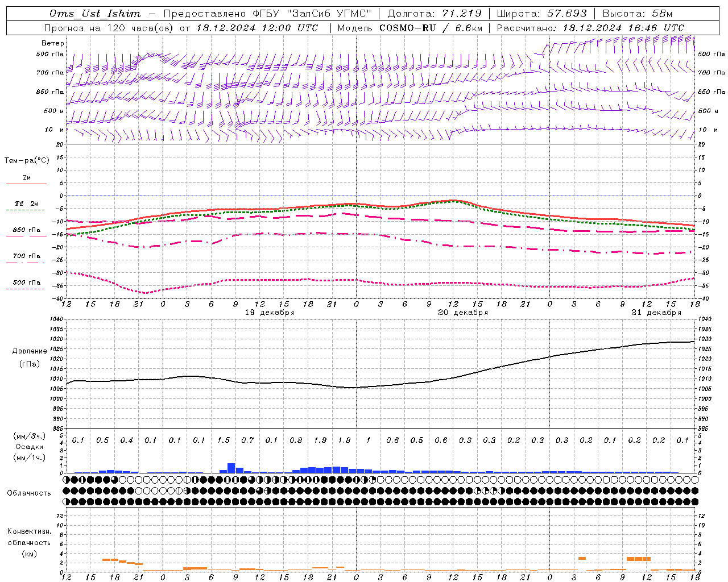Click the model name COSMO-RU / 6.6км
The image size is (728, 582).
[431, 28]
